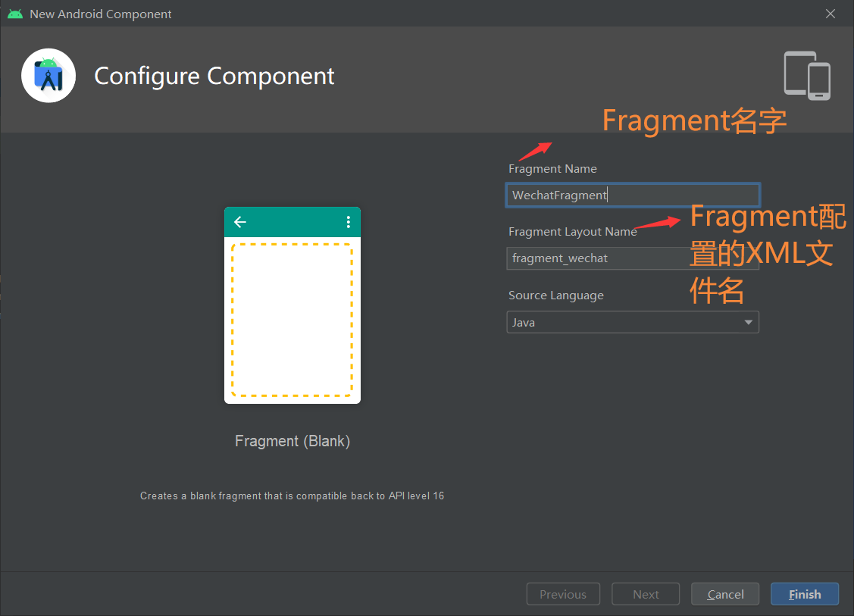Click the three-dot overflow icon in preview
The height and width of the screenshot is (616, 854).
point(349,222)
